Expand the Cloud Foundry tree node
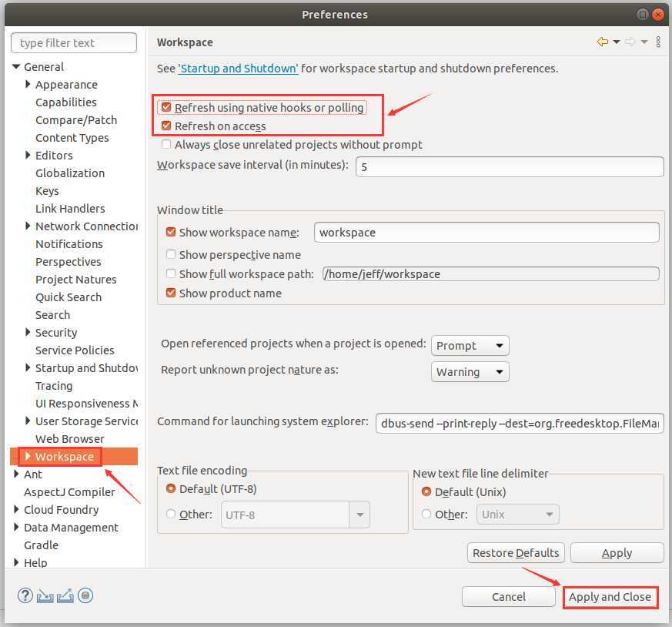 pyautogui.click(x=16, y=509)
